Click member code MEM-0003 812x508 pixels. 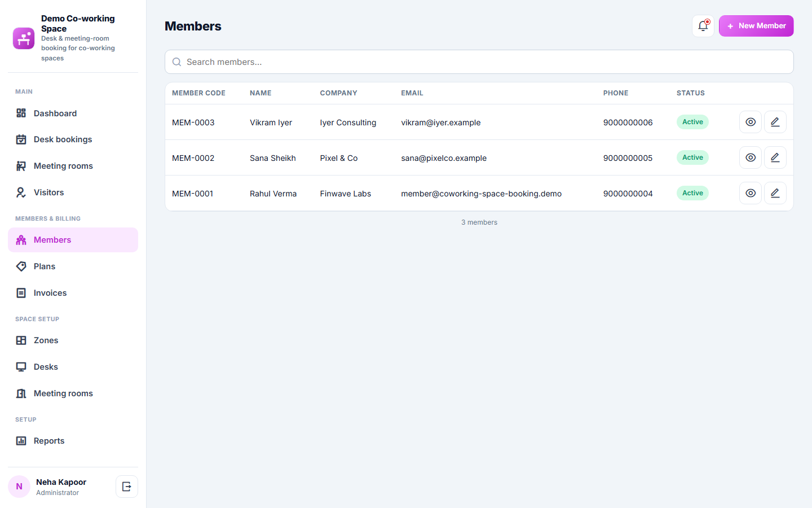[x=193, y=122]
